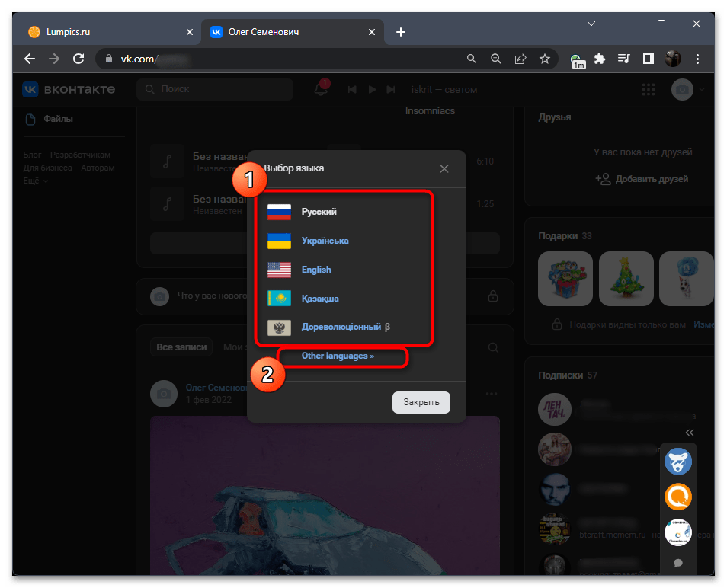Click the post privacy lock icon
The image size is (727, 588).
pos(493,296)
